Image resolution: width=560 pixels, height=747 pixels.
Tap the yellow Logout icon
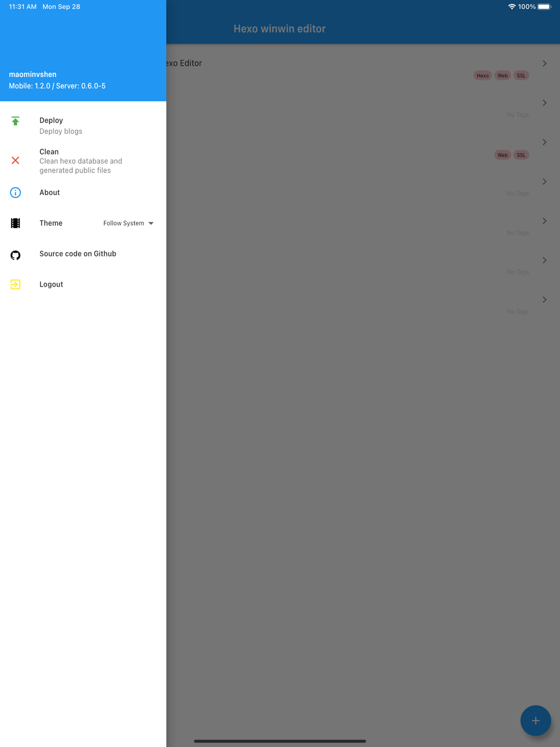coord(16,284)
